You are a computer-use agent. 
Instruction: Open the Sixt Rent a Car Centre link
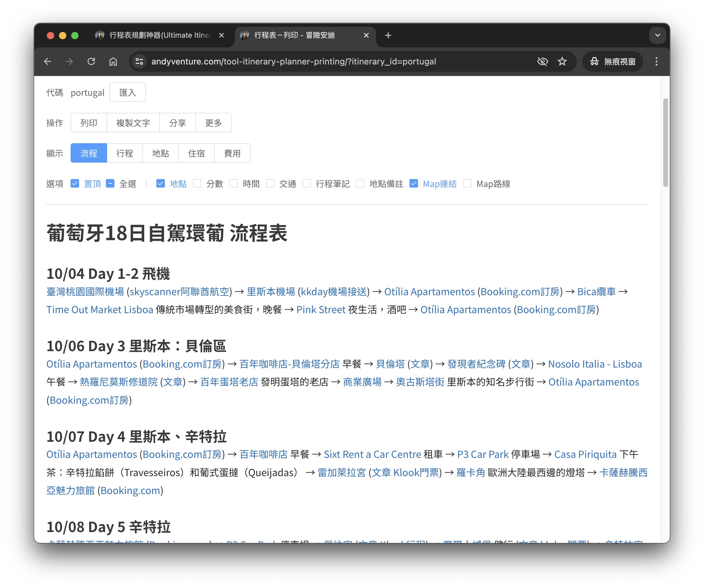click(x=372, y=455)
